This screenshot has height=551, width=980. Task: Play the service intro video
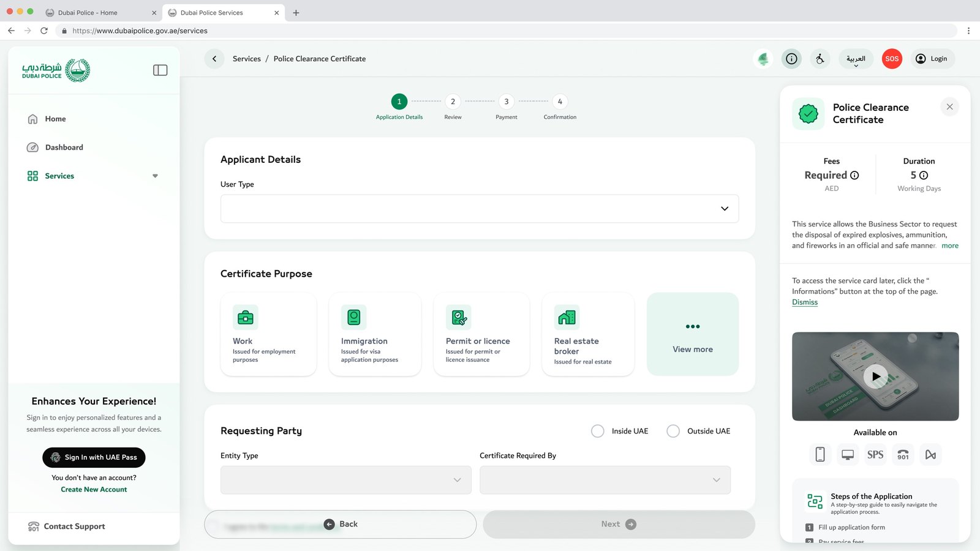tap(875, 376)
